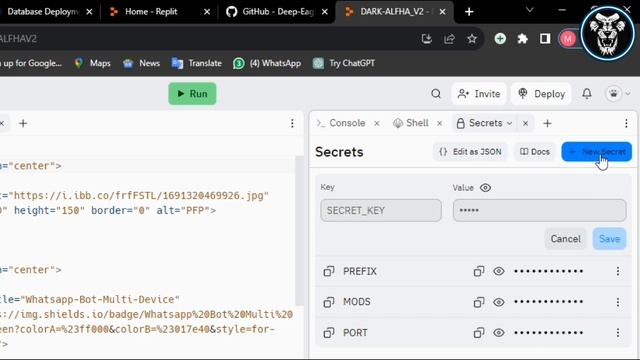Image resolution: width=640 pixels, height=360 pixels.
Task: Copy the MODS key name
Action: tap(329, 302)
